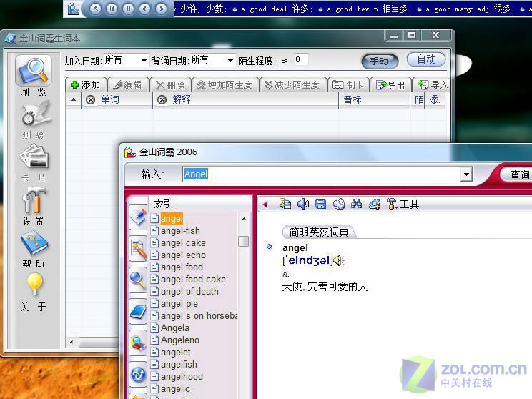532x399 pixels.
Task: Sort by the 解释 column header
Action: 246,100
